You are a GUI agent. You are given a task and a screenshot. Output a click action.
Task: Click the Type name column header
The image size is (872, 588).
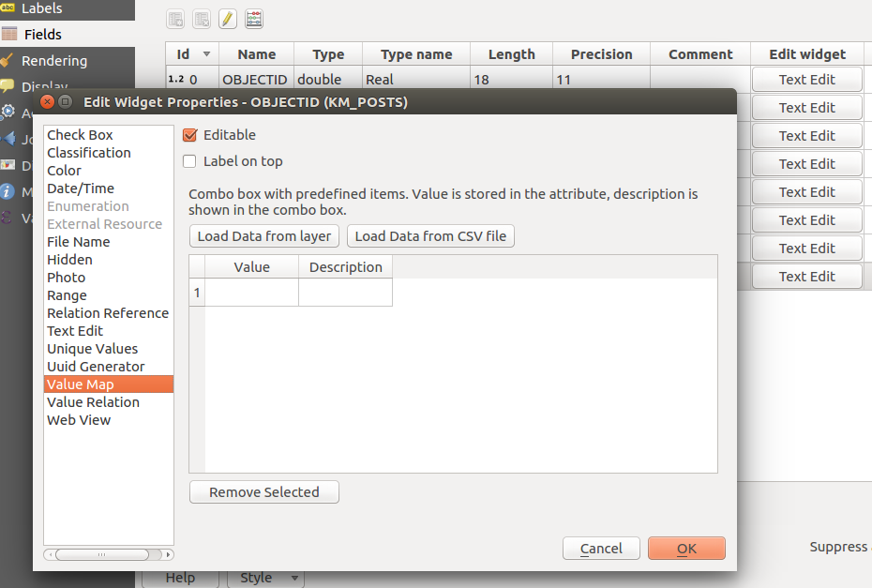pyautogui.click(x=416, y=54)
